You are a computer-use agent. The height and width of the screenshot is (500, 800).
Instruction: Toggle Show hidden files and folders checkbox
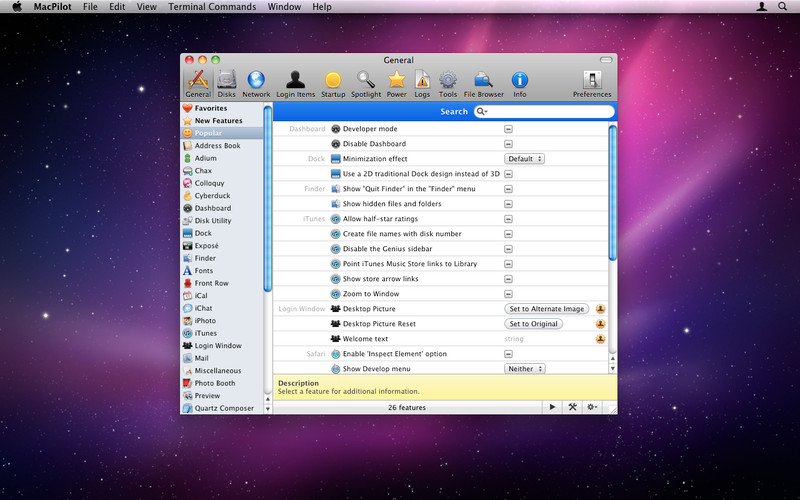tap(508, 204)
